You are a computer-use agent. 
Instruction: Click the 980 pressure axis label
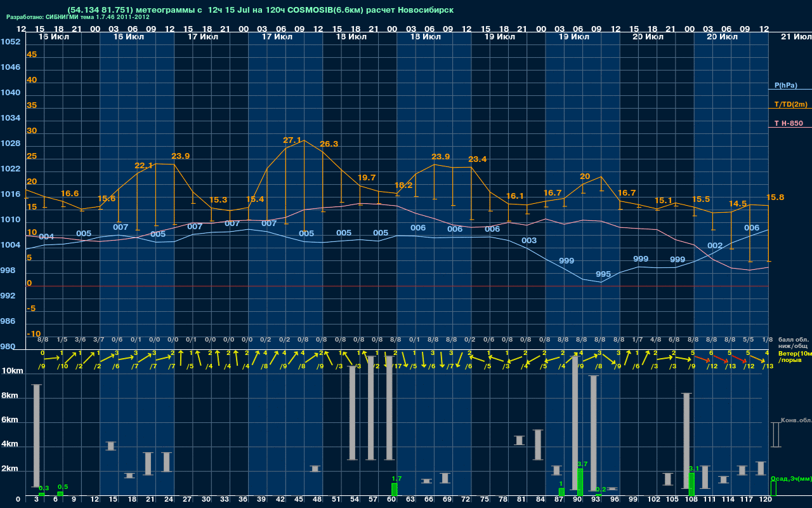(x=8, y=347)
